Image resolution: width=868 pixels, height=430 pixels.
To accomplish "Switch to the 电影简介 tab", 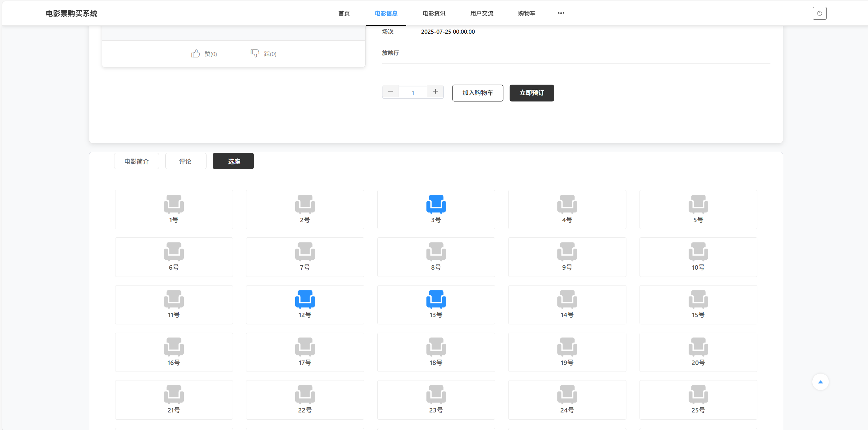I will point(136,161).
